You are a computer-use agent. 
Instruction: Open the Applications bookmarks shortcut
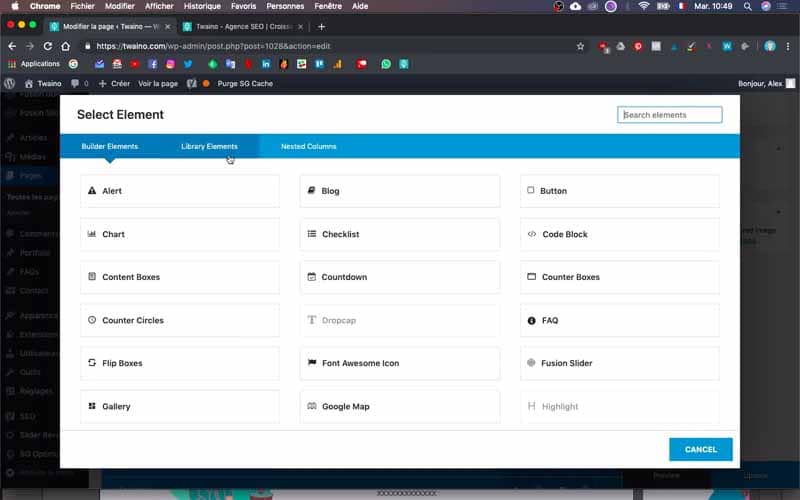(34, 64)
